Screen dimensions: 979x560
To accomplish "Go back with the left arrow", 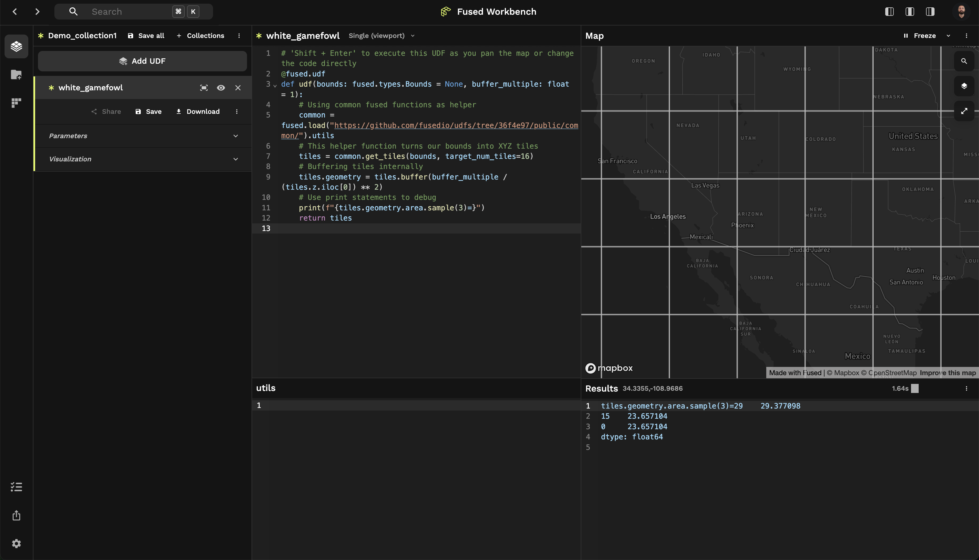I will tap(15, 12).
